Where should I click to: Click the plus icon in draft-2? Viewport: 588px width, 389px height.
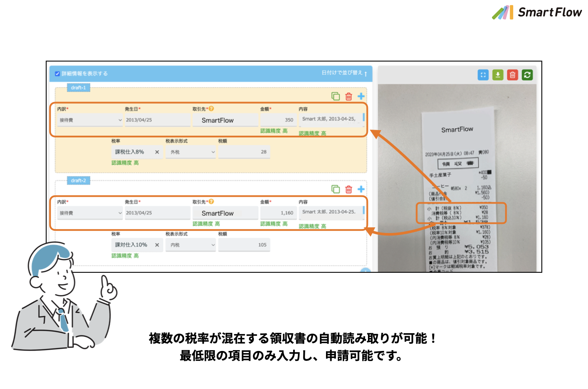coord(361,189)
